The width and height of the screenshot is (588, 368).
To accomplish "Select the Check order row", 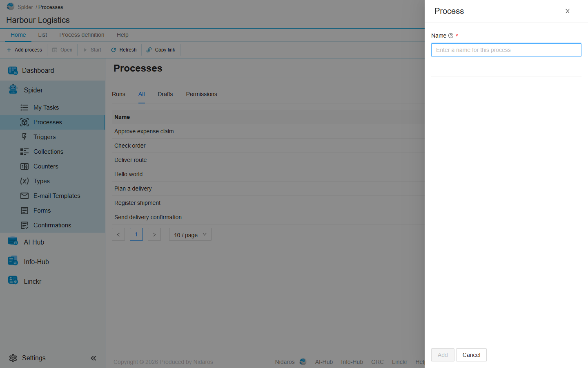I will (x=268, y=146).
